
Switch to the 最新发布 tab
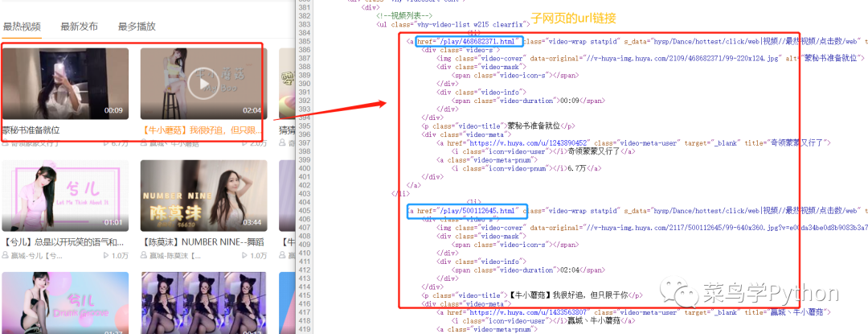coord(79,27)
